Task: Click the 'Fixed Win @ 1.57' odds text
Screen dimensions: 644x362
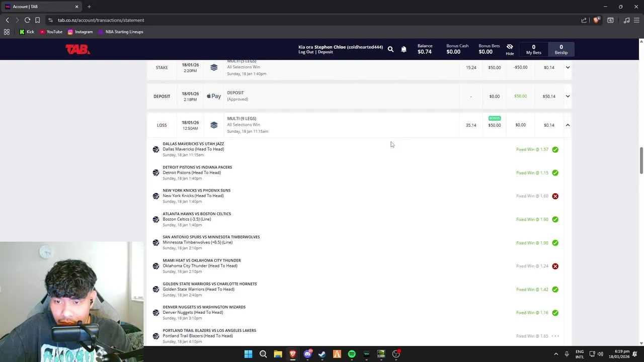Action: click(x=532, y=149)
